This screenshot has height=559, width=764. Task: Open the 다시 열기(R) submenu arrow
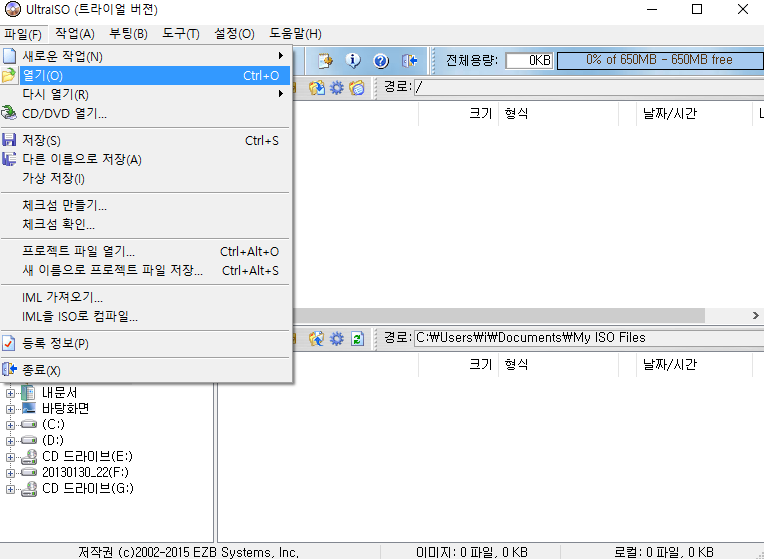click(x=281, y=94)
